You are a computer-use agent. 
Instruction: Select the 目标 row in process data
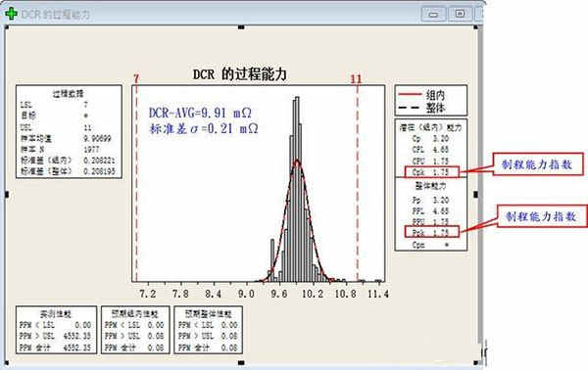click(54, 116)
